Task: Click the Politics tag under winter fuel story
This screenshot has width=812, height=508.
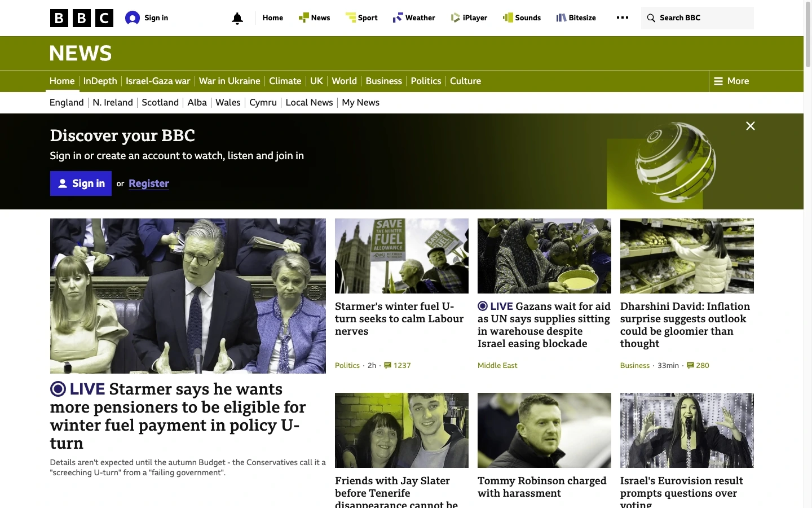Action: [347, 365]
